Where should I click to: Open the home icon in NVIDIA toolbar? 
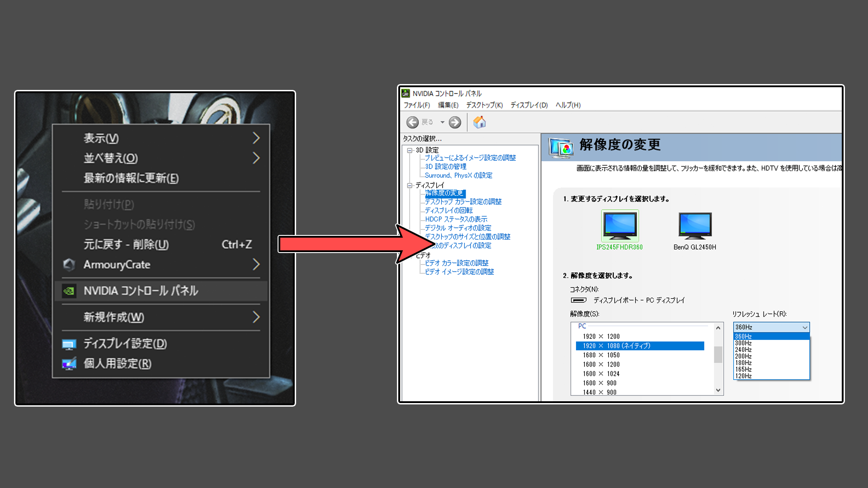(x=479, y=122)
